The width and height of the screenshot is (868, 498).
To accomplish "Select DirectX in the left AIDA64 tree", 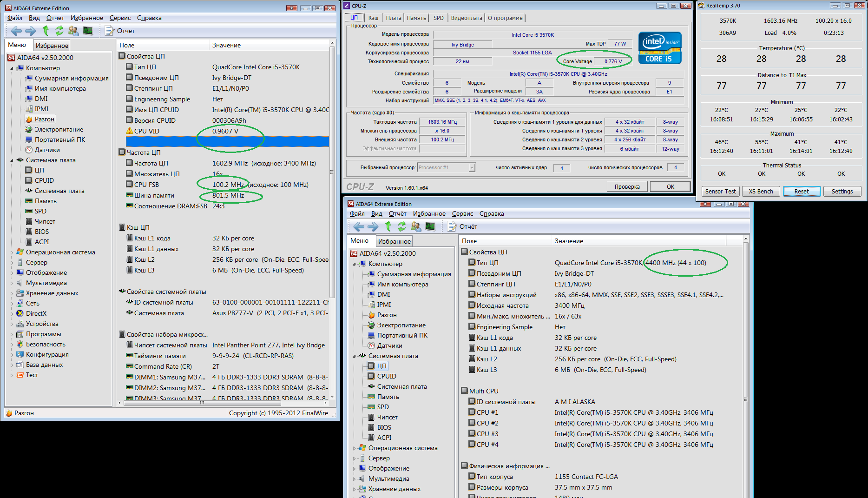I will (x=36, y=314).
